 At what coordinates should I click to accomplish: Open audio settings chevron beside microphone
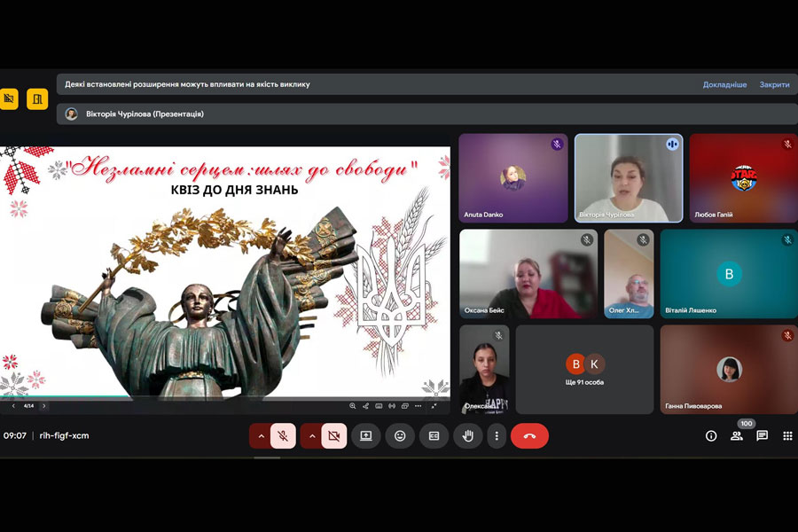pos(261,435)
